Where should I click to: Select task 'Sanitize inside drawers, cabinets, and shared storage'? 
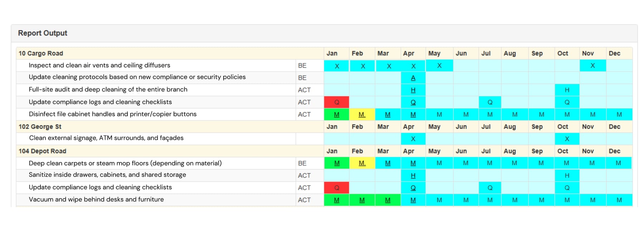(107, 175)
